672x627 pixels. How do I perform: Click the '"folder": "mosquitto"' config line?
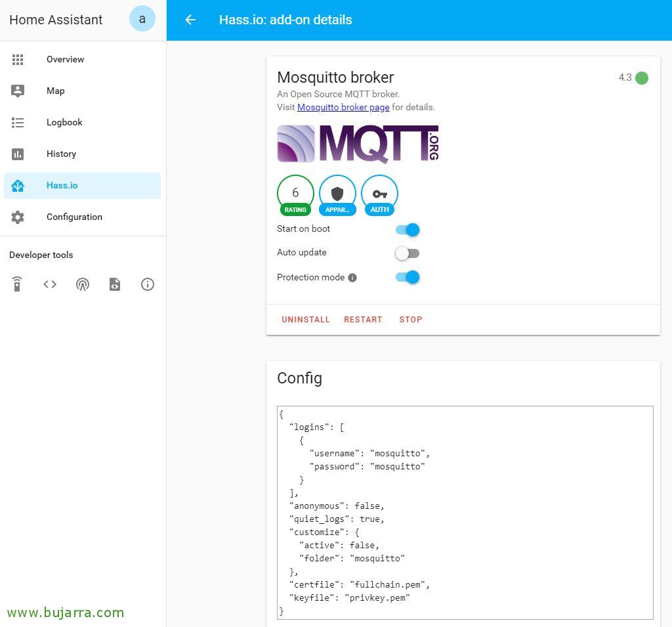pyautogui.click(x=352, y=558)
